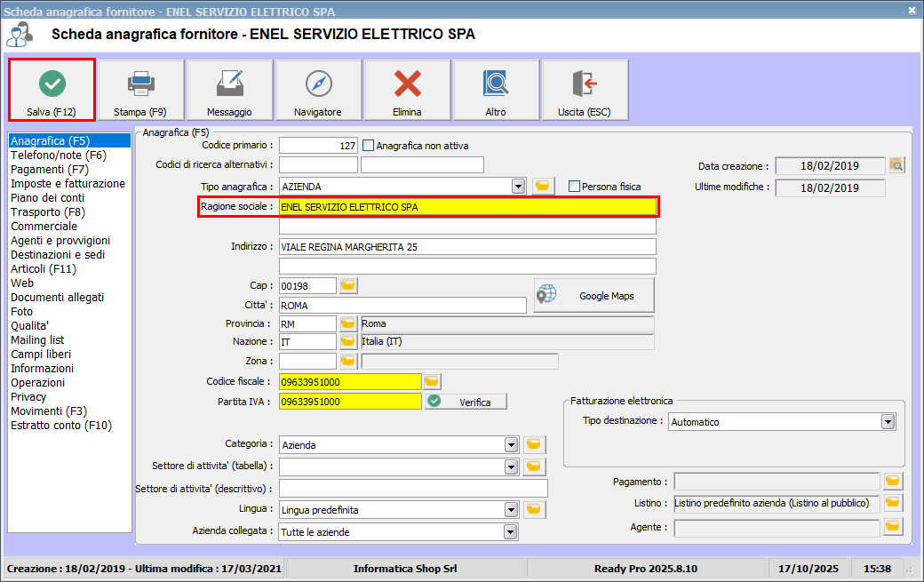Expand the Tipo anagrafica dropdown
This screenshot has width=924, height=582.
click(x=518, y=187)
